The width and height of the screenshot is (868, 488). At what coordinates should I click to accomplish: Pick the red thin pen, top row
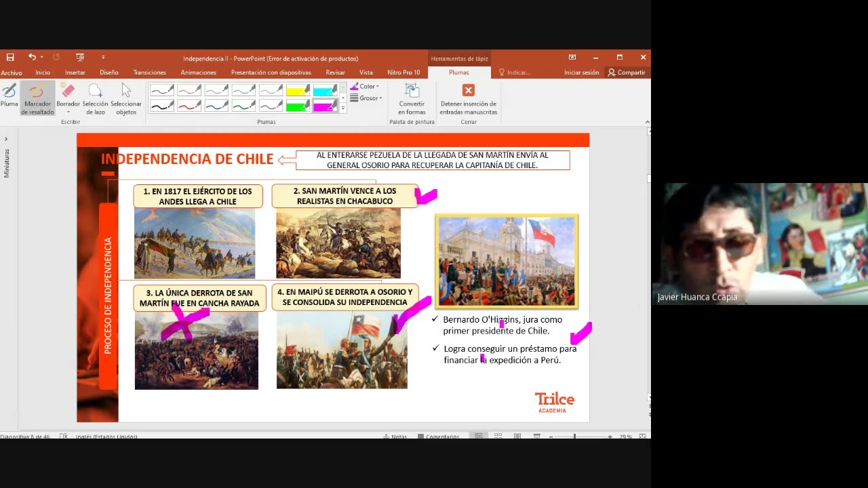tap(189, 90)
